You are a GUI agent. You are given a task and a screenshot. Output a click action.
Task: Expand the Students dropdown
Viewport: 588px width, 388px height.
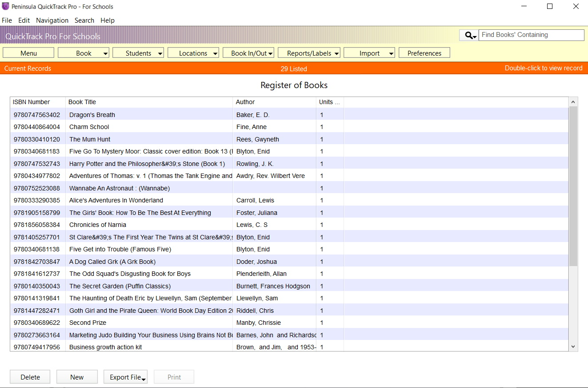(138, 53)
